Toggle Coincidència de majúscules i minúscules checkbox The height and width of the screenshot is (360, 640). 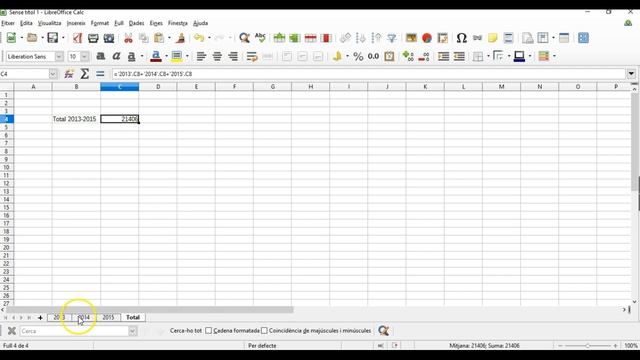click(x=264, y=330)
